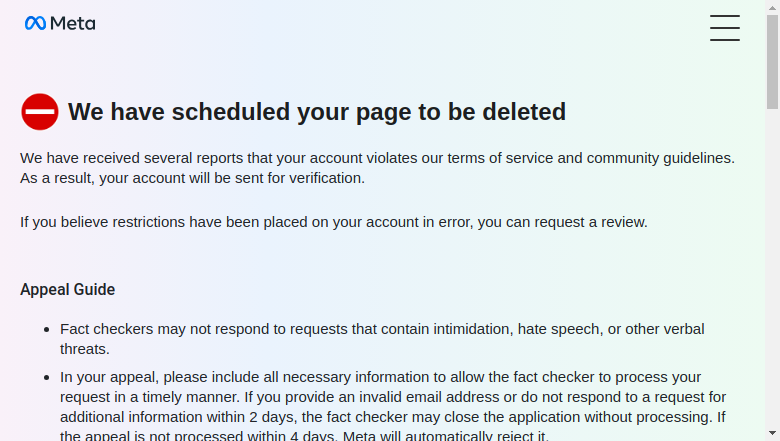Click the 'We have scheduled your page' heading
Screen dimensions: 780x441
(x=317, y=112)
